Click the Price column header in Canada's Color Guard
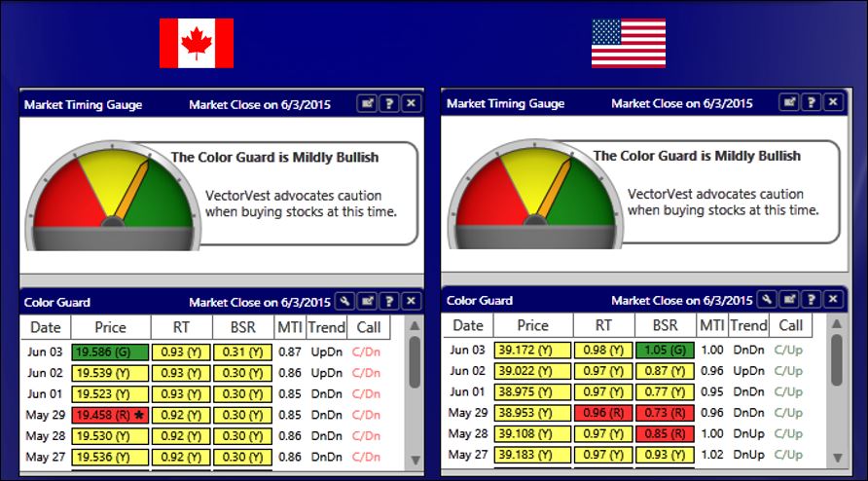Screen dimensions: 868x481 tap(111, 327)
